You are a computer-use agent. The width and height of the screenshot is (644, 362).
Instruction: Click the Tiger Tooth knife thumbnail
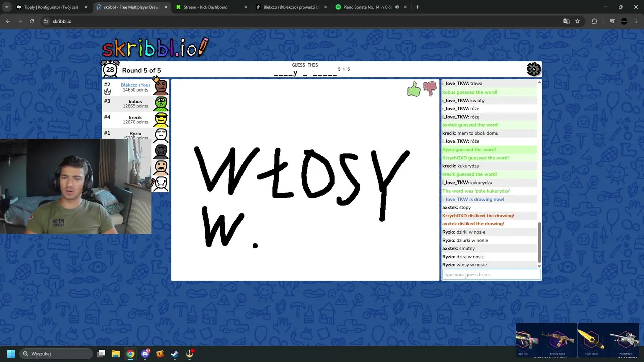(591, 340)
